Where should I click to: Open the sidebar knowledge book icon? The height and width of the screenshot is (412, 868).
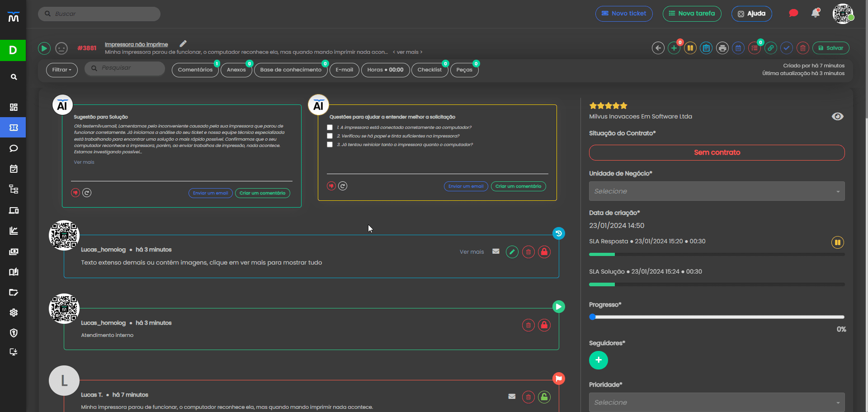(14, 272)
